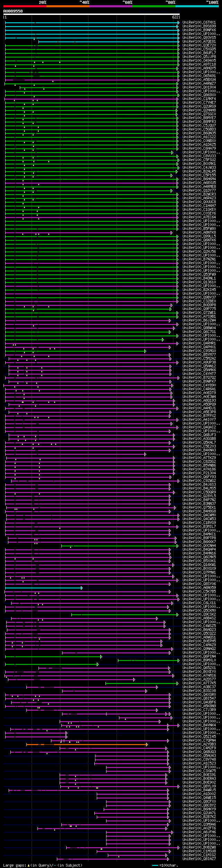222x868 pixels.
Task: Select the UniRef100_Q869X0 label
Action: coord(199,95)
